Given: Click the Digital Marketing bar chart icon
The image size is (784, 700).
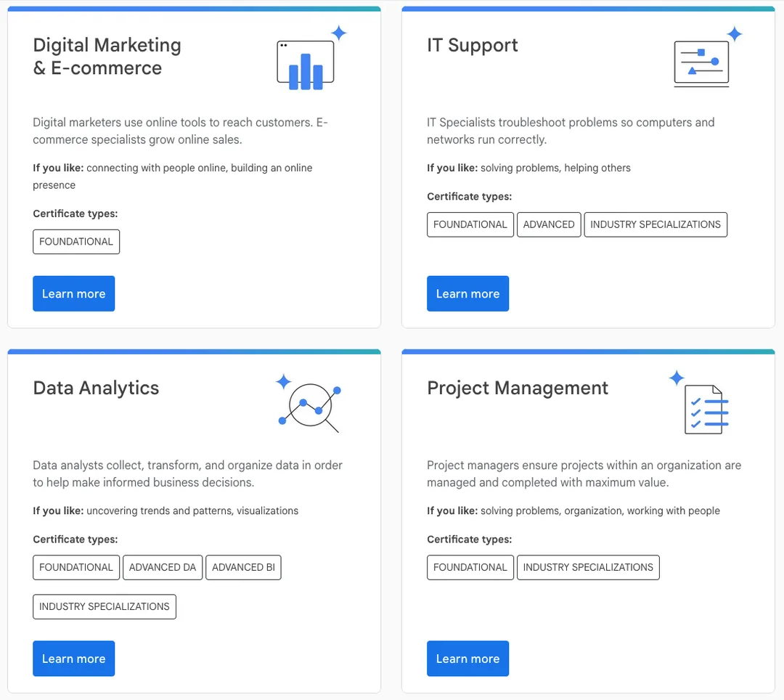Looking at the screenshot, I should click(x=311, y=57).
